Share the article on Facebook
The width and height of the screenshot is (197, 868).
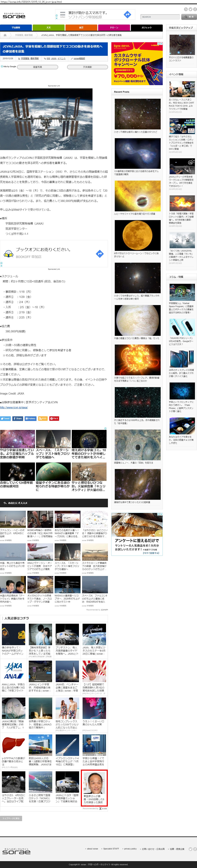coord(18,419)
